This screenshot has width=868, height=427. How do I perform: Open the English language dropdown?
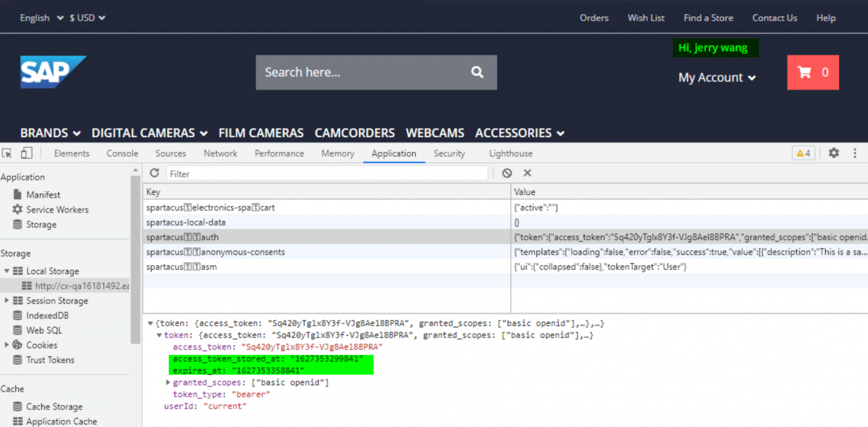(x=41, y=18)
